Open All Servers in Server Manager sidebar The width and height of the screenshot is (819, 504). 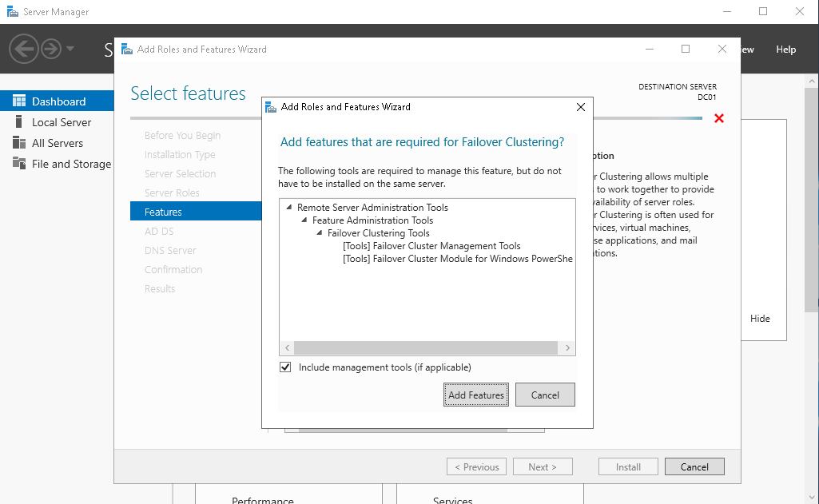pos(57,143)
